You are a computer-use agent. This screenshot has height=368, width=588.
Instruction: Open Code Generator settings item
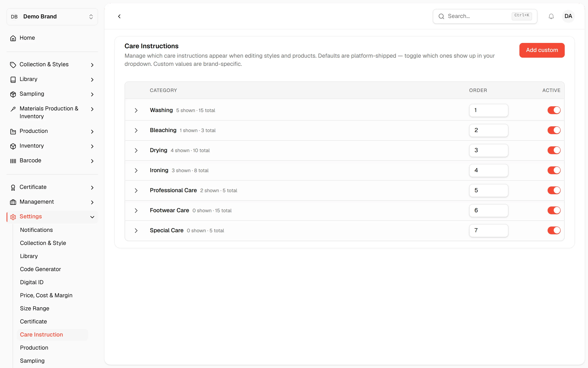tap(40, 269)
